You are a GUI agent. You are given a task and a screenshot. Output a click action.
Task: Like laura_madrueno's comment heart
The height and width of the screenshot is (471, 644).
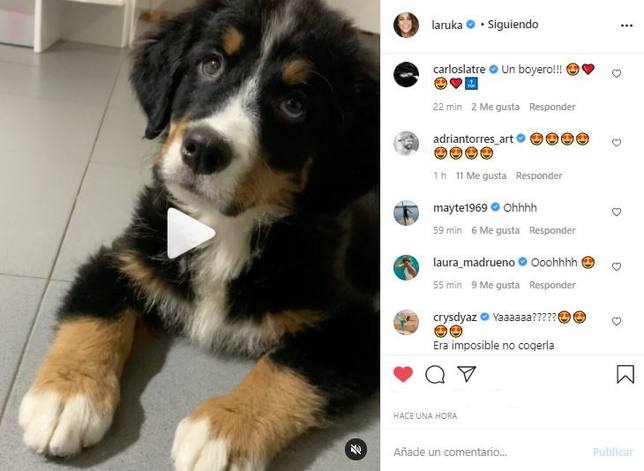click(x=616, y=267)
